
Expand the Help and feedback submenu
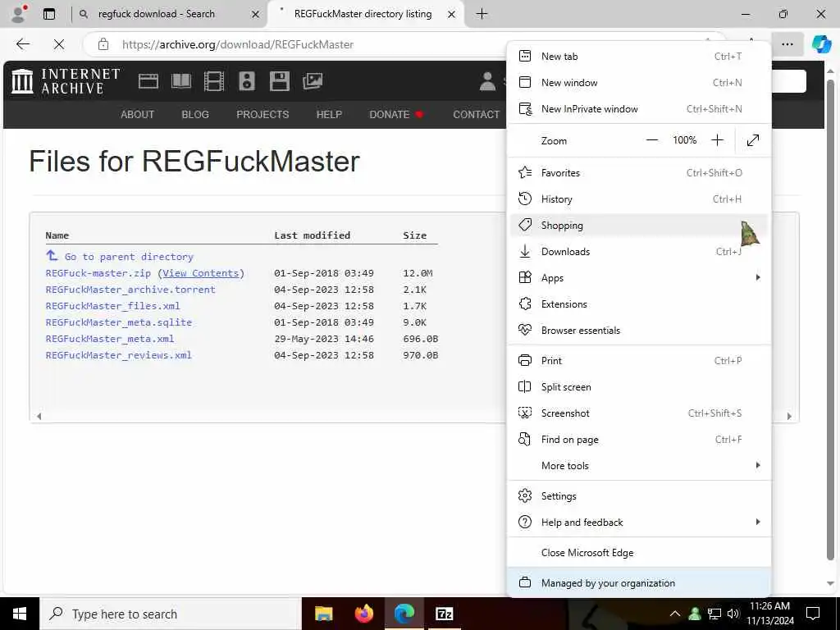point(638,523)
